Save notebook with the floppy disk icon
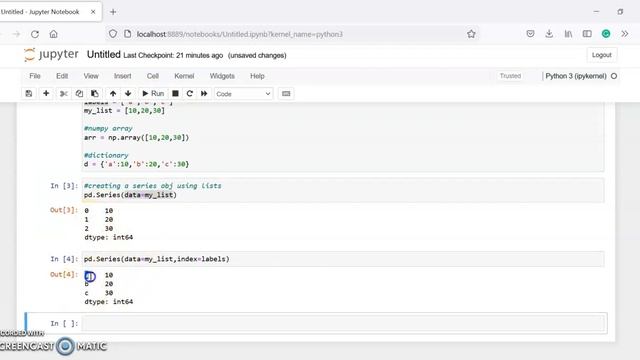 pos(29,93)
